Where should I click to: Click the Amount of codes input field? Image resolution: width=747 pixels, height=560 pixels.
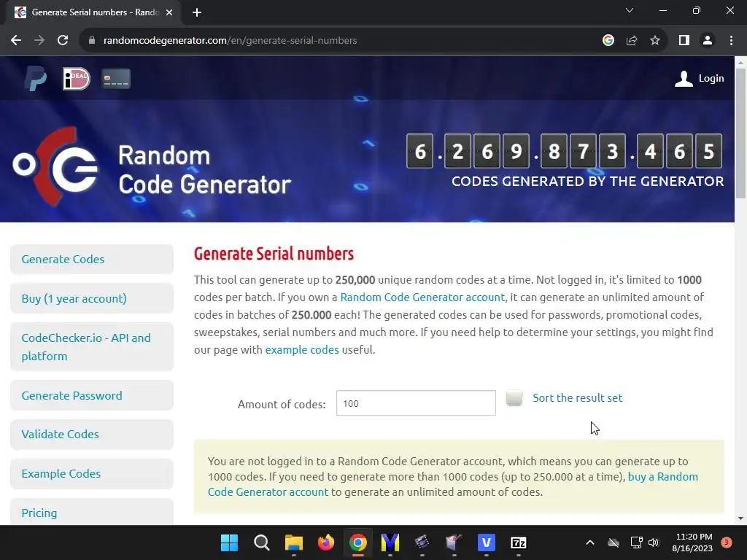tap(416, 402)
